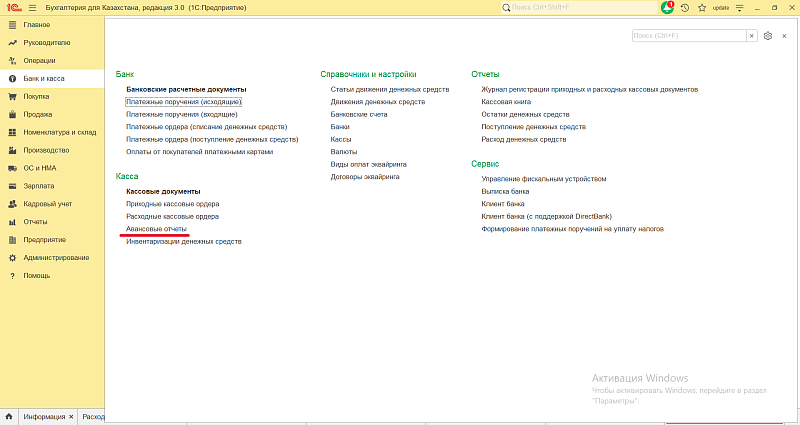Image resolution: width=800 pixels, height=425 pixels.
Task: Click the function menu search box
Action: 688,35
